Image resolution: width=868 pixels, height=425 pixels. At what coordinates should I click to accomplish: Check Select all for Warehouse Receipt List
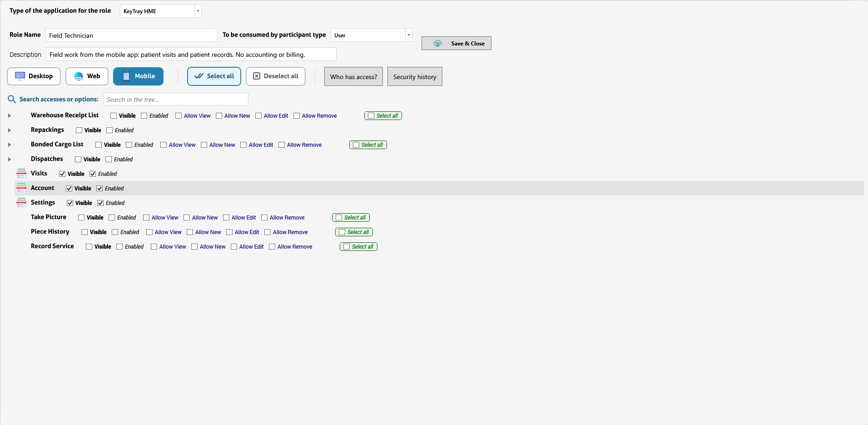click(371, 116)
